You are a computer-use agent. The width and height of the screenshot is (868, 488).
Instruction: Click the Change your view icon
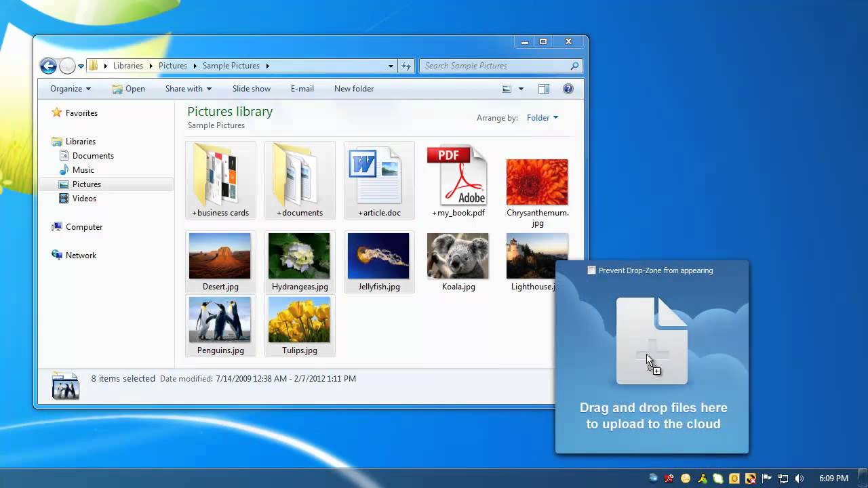pos(507,89)
